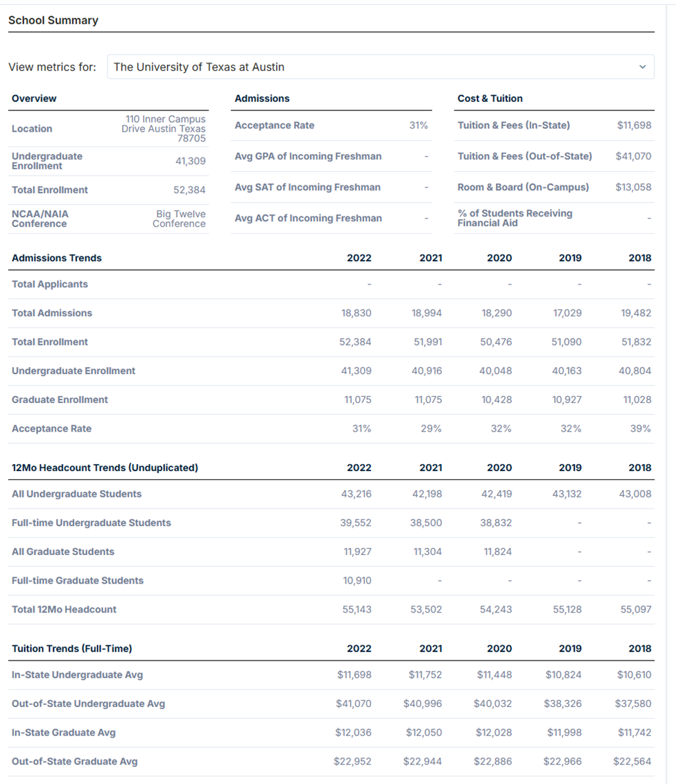Viewport: 676px width, 784px height.
Task: Click the Tuition Trends (Full-Time) header
Action: 72,649
